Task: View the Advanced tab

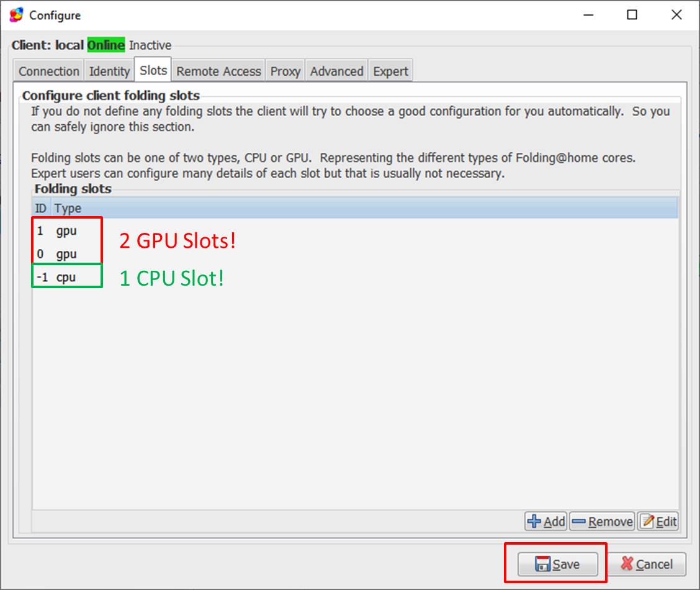Action: tap(336, 71)
